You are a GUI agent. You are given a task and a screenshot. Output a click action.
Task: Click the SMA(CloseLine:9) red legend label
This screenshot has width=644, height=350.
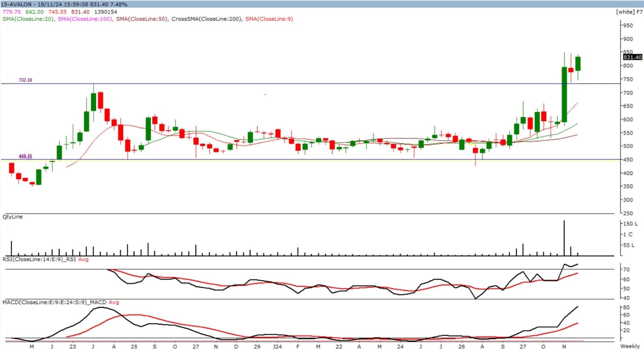tap(269, 19)
